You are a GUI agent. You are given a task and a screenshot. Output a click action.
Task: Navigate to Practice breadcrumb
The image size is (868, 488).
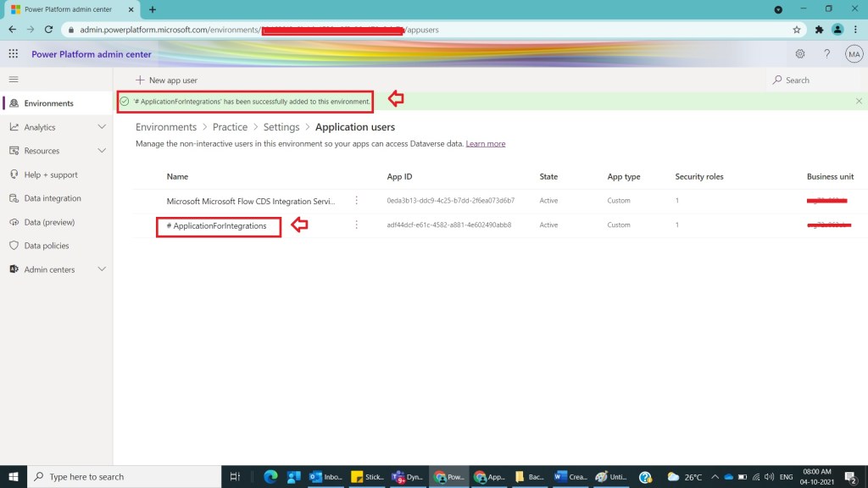coord(230,127)
